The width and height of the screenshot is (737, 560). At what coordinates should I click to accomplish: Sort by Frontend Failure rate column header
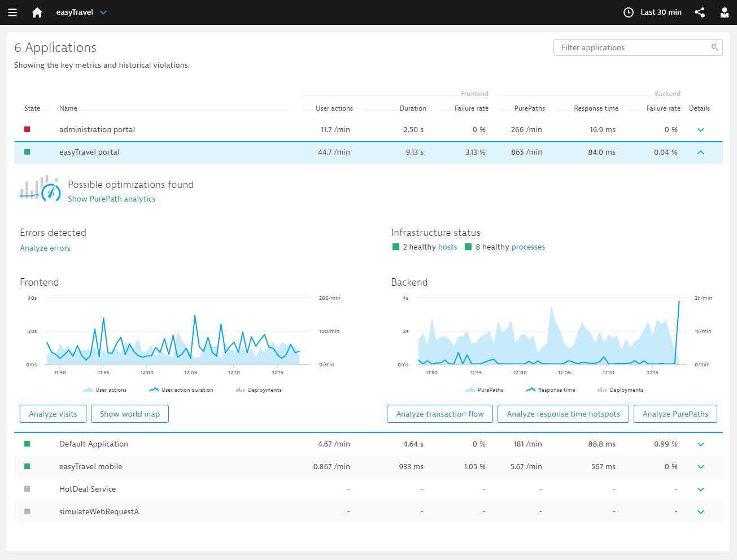[472, 108]
